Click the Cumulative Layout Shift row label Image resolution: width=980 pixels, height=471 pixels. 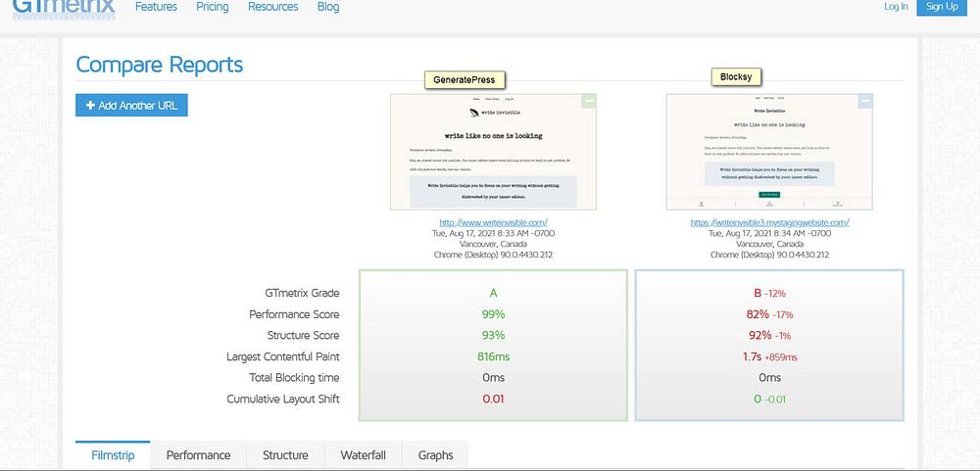[x=283, y=400]
